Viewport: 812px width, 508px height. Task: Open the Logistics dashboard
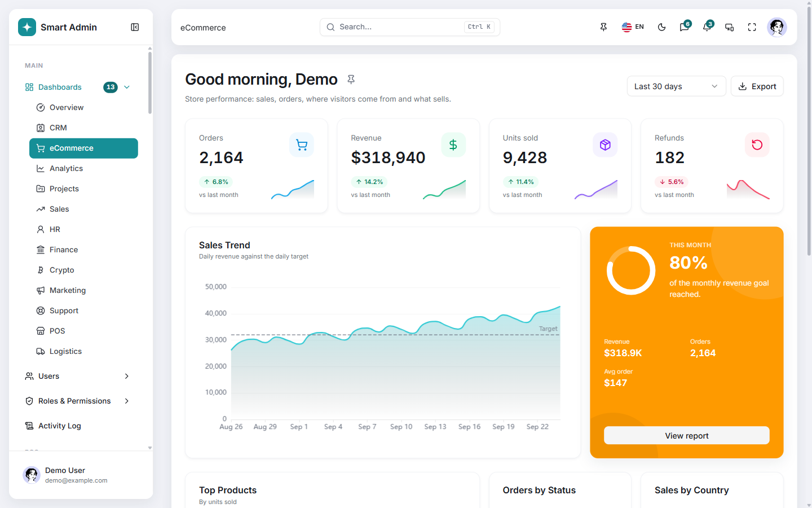pyautogui.click(x=83, y=351)
